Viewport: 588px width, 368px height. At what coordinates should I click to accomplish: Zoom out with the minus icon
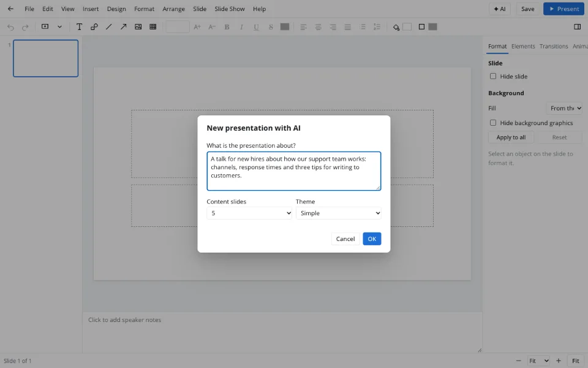(518, 361)
